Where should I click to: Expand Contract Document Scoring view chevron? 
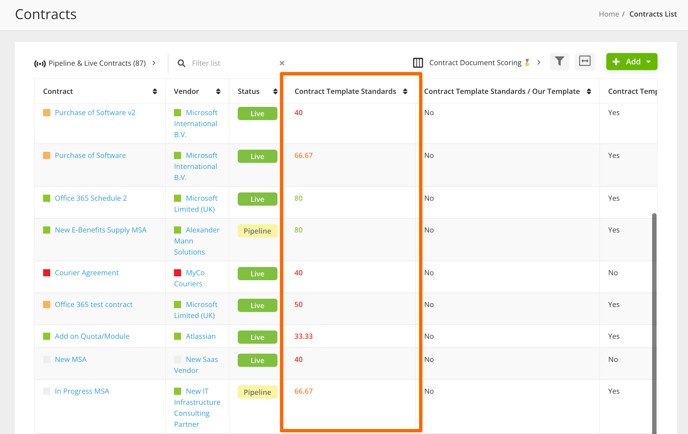[538, 62]
